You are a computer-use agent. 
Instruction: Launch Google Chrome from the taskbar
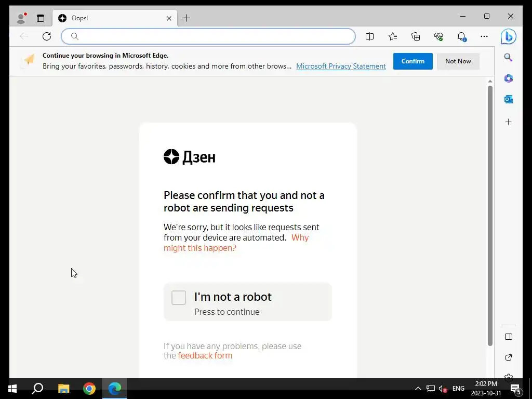(89, 389)
